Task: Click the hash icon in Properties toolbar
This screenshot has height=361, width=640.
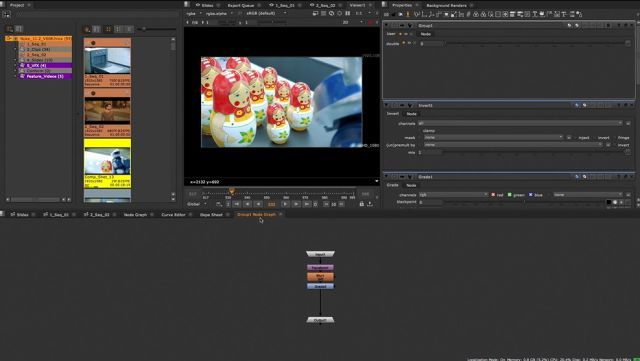Action: [469, 14]
